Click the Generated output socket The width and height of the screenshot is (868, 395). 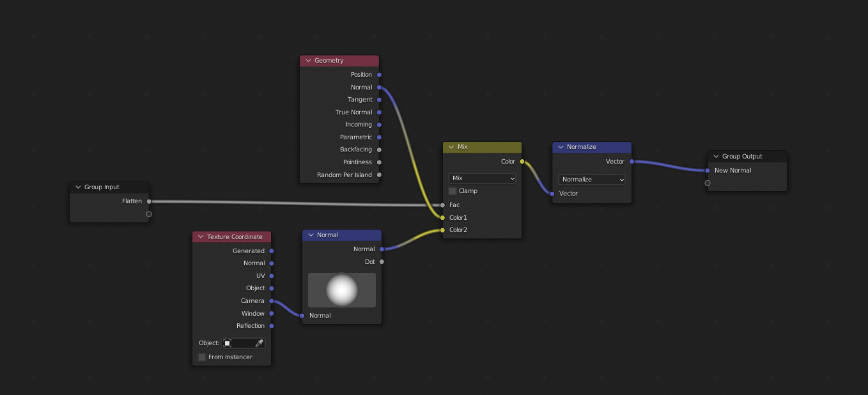[x=271, y=251]
